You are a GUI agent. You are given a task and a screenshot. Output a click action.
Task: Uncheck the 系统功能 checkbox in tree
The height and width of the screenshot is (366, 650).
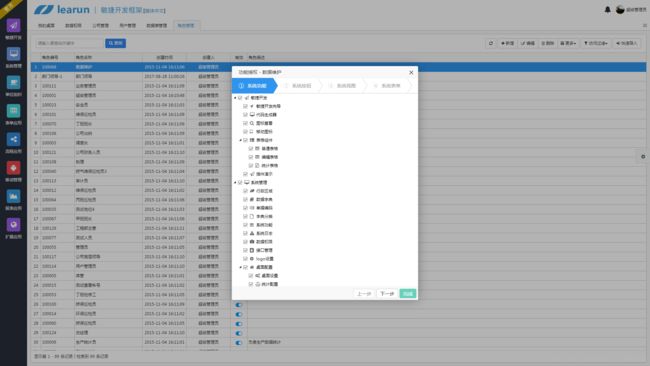pyautogui.click(x=245, y=225)
